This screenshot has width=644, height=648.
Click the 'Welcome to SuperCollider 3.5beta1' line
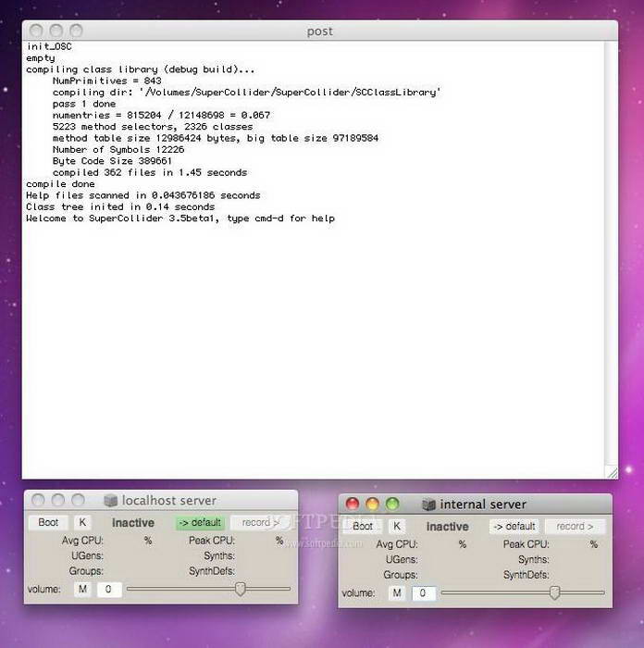point(180,218)
